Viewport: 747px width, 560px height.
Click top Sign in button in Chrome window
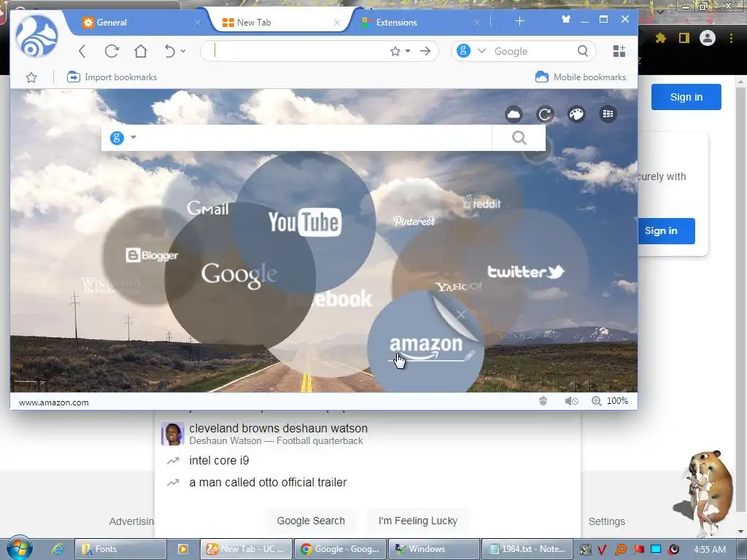click(x=686, y=97)
